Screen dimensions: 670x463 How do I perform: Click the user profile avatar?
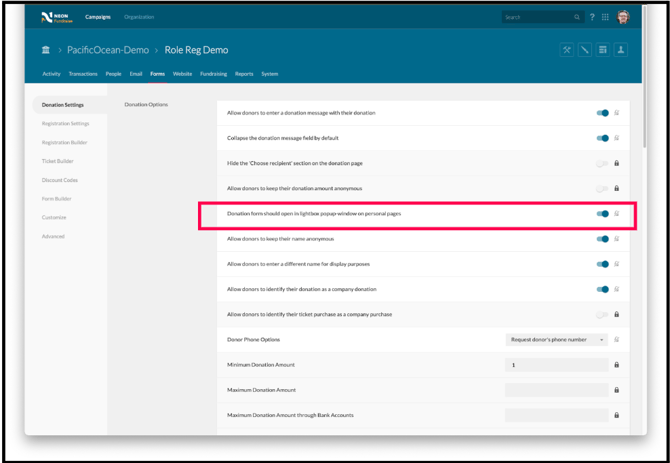(x=623, y=17)
